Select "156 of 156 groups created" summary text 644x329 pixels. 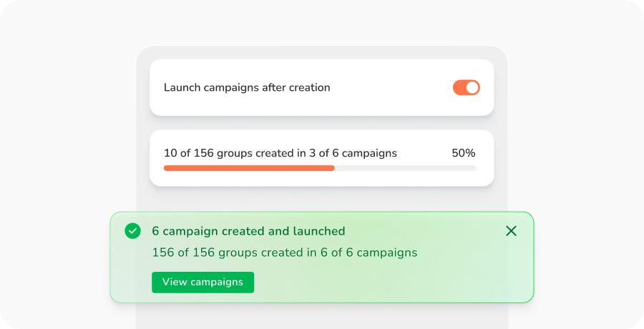[x=284, y=252]
